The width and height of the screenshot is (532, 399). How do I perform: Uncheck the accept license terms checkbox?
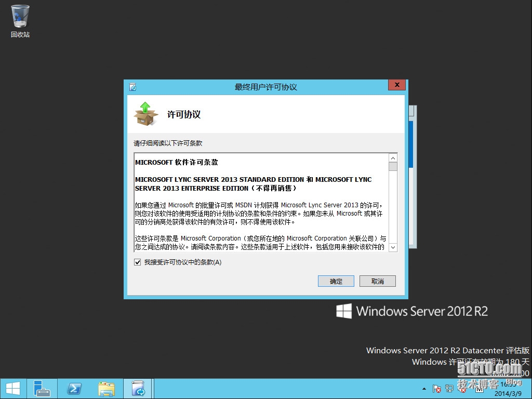coord(137,262)
